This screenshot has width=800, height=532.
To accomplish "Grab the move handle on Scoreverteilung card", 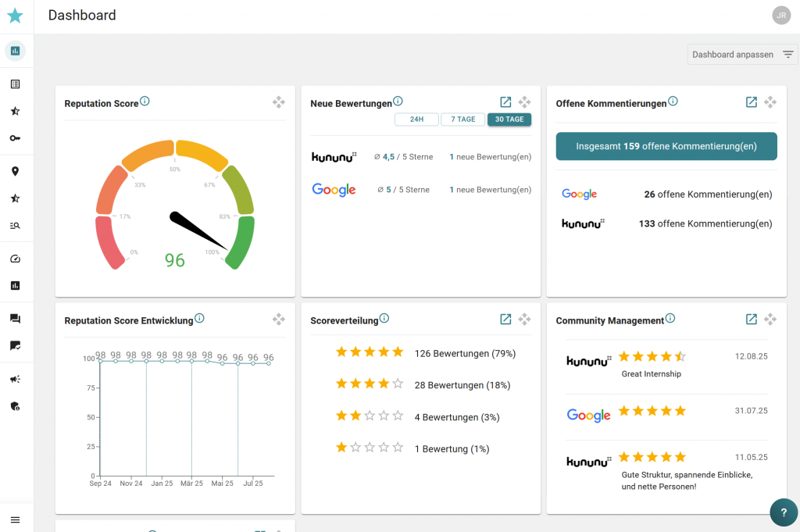I will 524,319.
